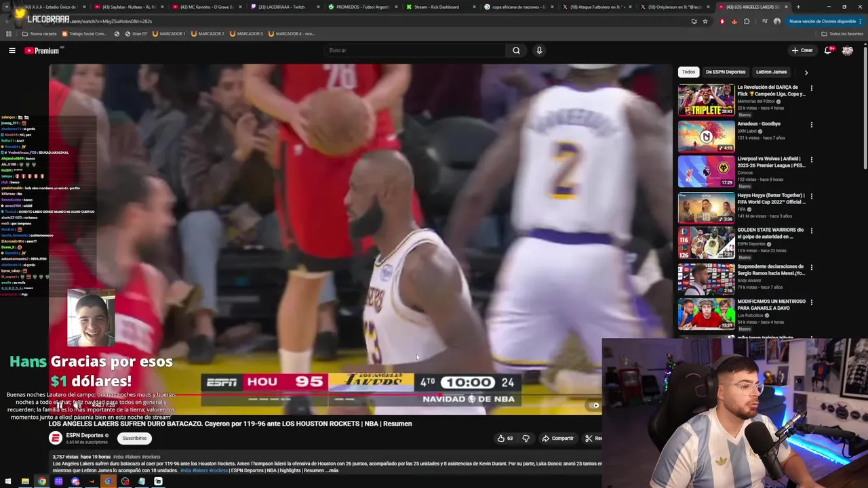Open La Revolución del BARÇA thumbnail

[x=706, y=100]
